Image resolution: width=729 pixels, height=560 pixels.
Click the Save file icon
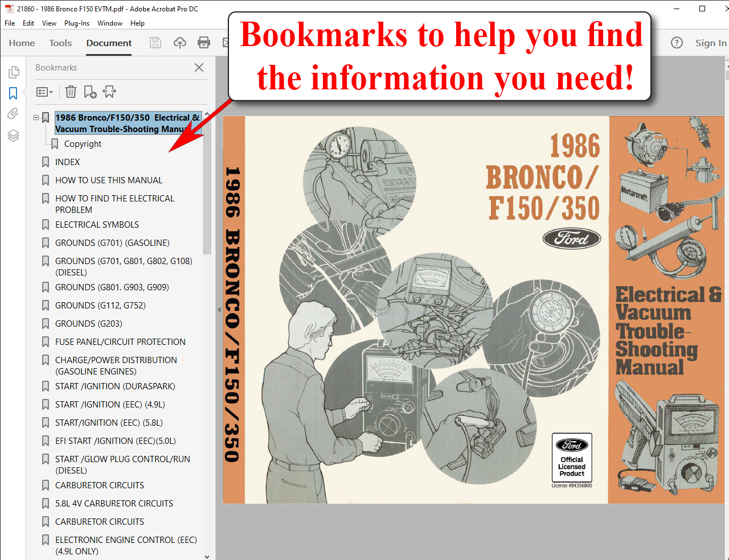pos(155,43)
